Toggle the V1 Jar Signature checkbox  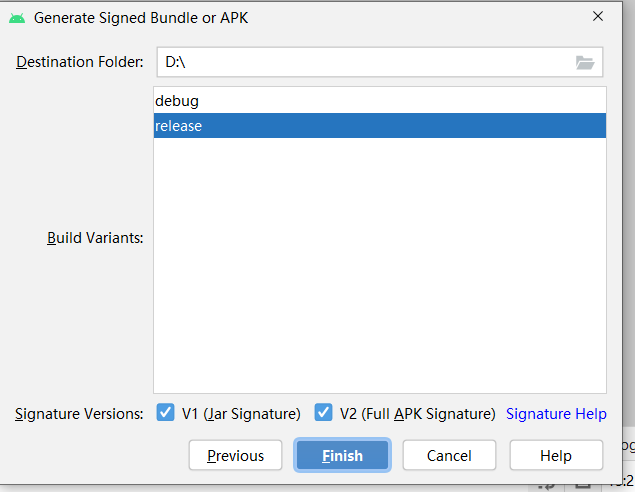point(166,413)
